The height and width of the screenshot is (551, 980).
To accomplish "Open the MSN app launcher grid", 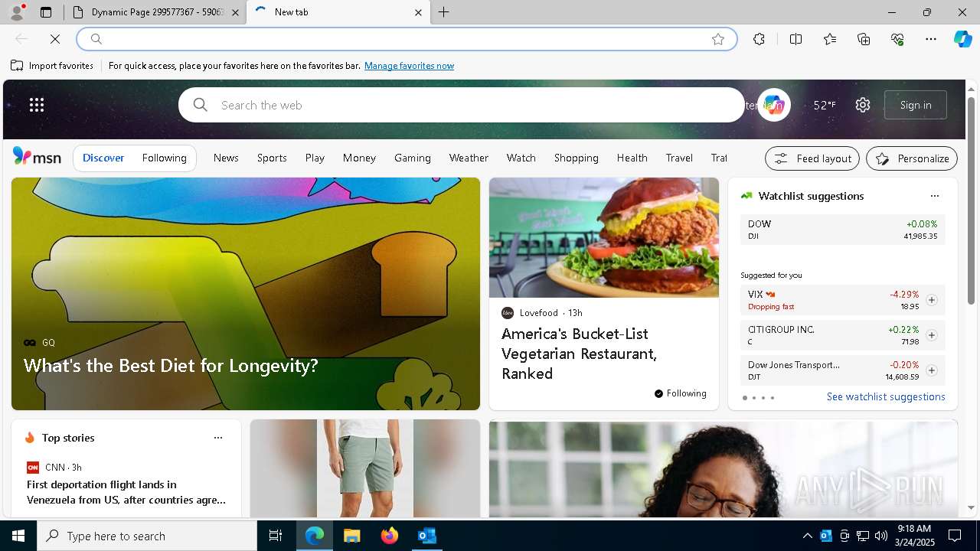I will 37,105.
